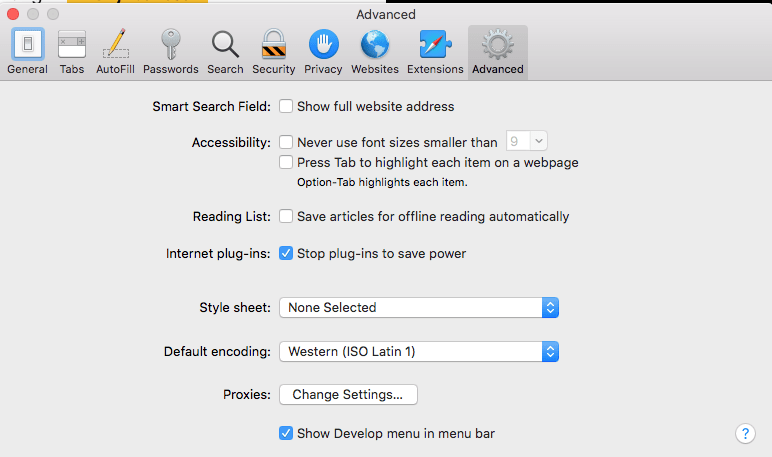The image size is (772, 457).
Task: Select the Advanced gear preferences tab
Action: (x=498, y=52)
